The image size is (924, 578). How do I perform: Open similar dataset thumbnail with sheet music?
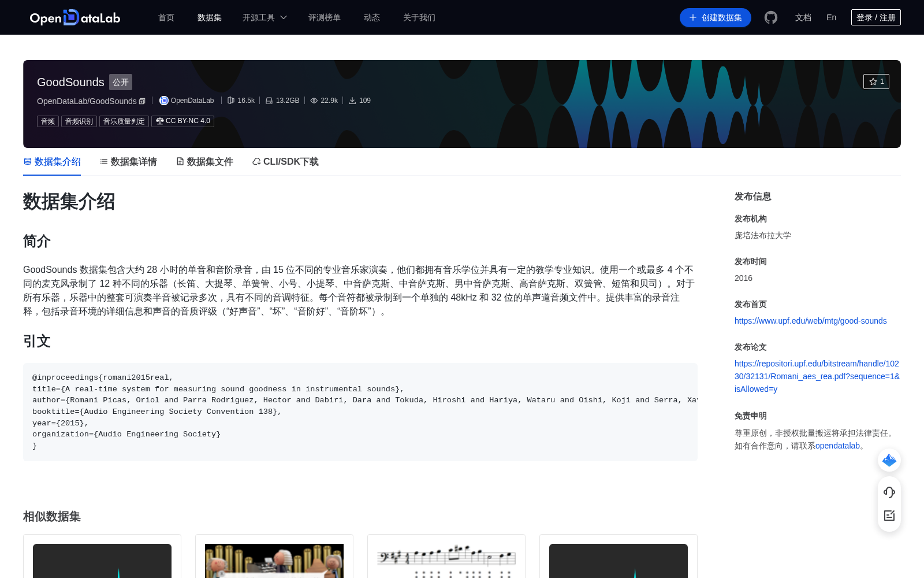tap(446, 561)
